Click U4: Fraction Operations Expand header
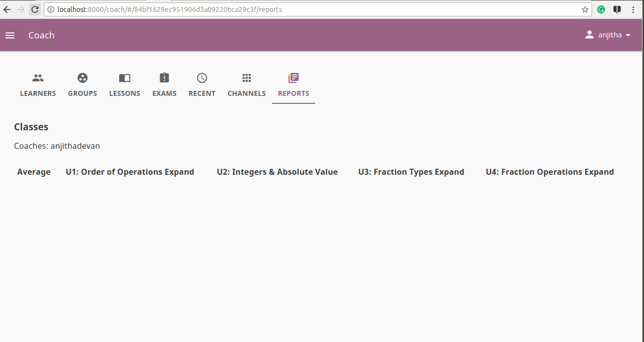This screenshot has width=644, height=342. [550, 172]
